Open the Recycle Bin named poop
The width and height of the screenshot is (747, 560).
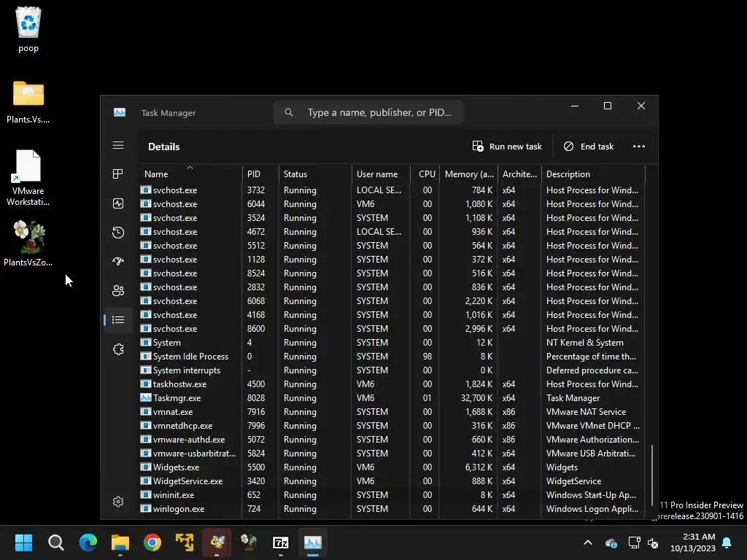[28, 29]
